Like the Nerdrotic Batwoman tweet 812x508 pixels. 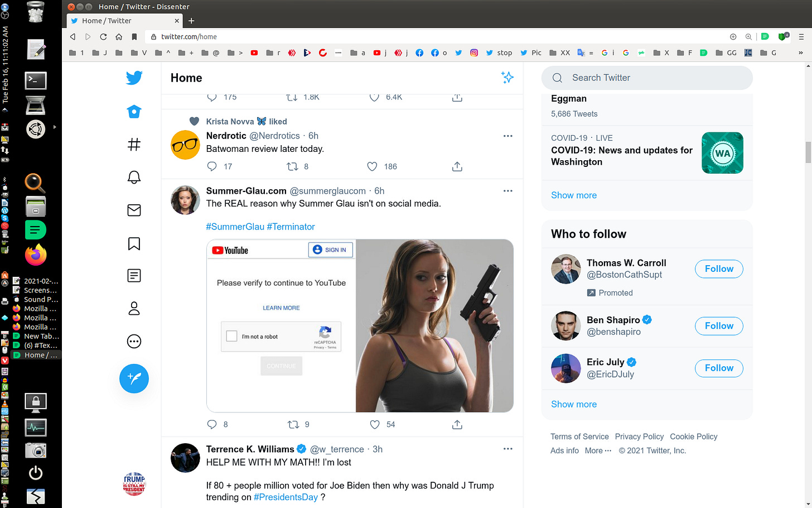[373, 166]
